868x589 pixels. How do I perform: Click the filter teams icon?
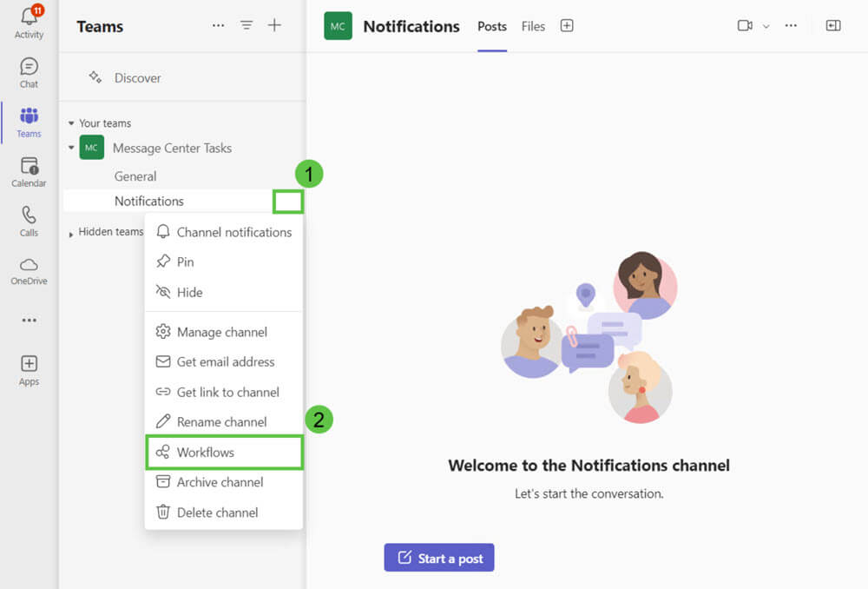click(x=247, y=25)
